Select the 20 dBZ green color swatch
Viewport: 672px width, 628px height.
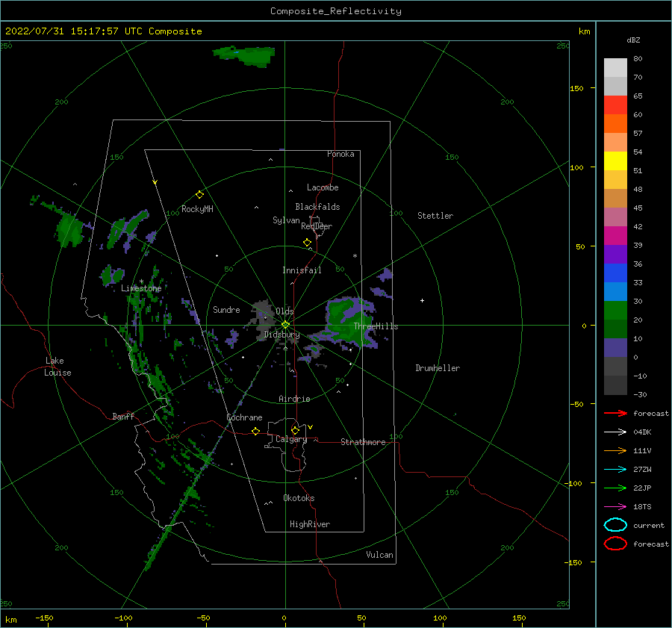[x=615, y=310]
